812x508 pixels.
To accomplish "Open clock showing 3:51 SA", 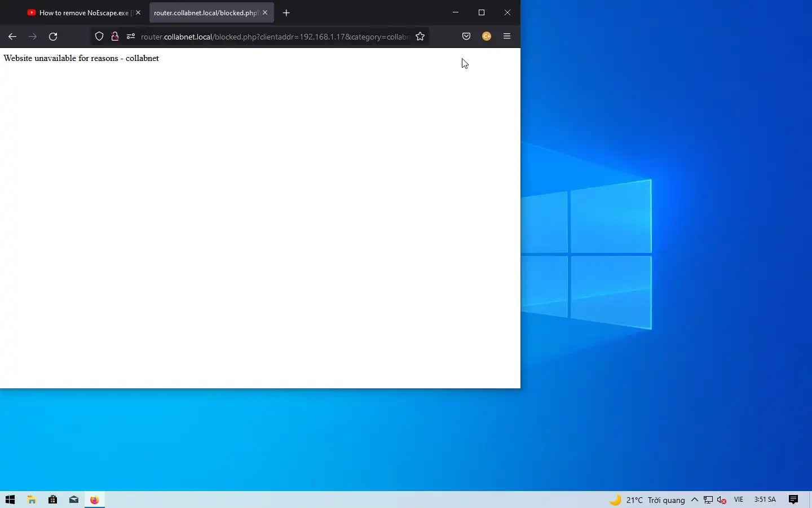I will 765,500.
